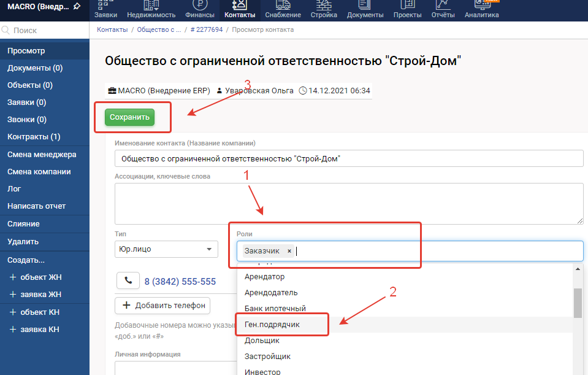Viewport: 588px width, 375px height.
Task: Expand the Тип dropdown showing Юр.лицо
Action: click(x=166, y=249)
